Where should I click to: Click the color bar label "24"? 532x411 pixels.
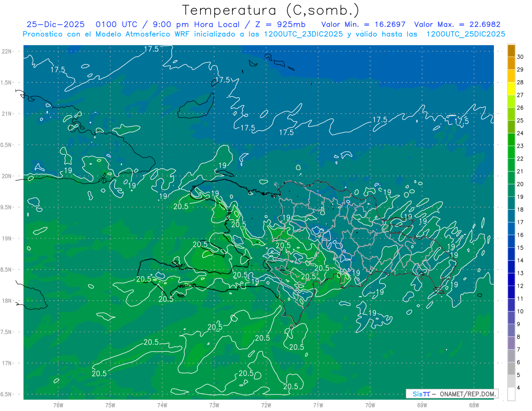[x=520, y=133]
